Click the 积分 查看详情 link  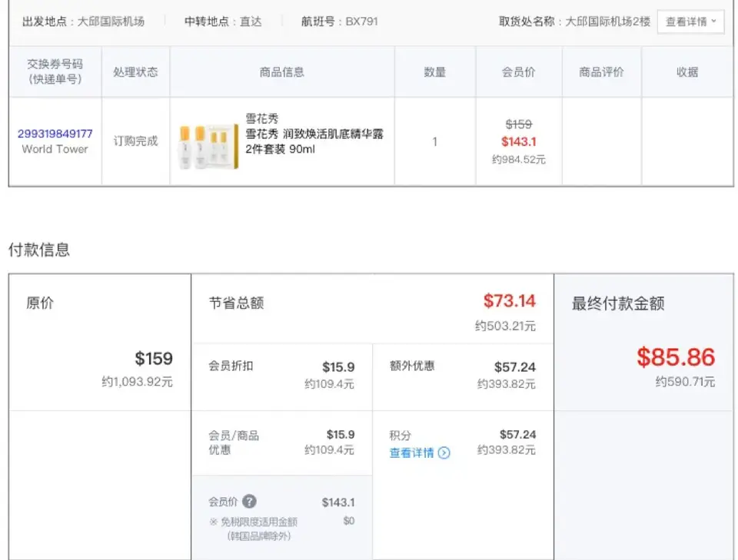point(411,452)
